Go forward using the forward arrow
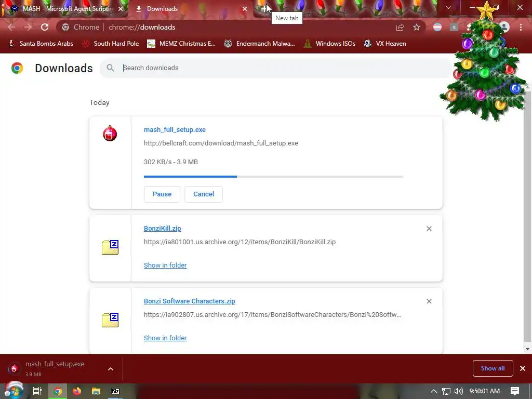The image size is (532, 399). coord(28,27)
